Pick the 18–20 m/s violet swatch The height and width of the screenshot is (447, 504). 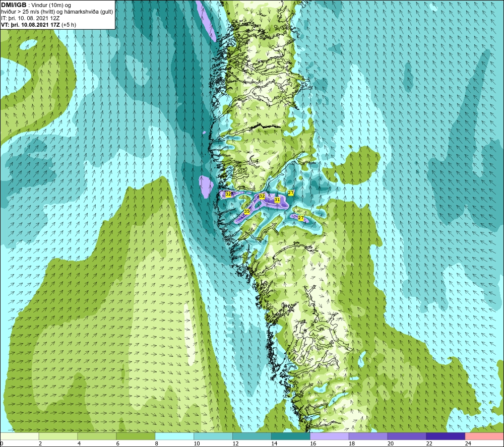pos(368,436)
